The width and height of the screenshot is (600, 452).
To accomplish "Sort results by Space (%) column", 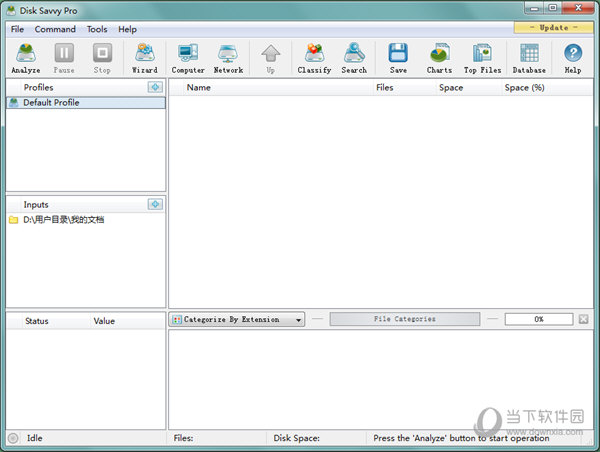I will coord(547,88).
